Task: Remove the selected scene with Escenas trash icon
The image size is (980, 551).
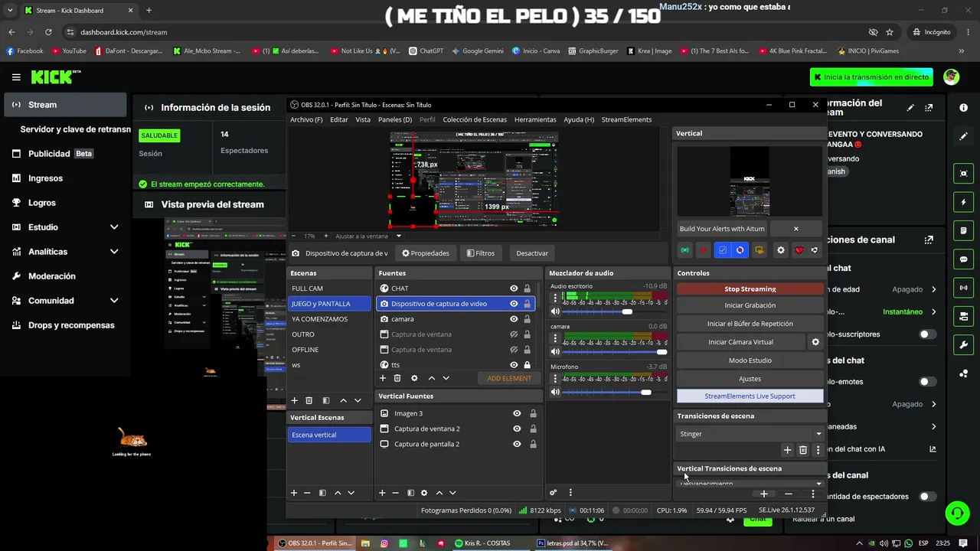Action: coord(309,400)
